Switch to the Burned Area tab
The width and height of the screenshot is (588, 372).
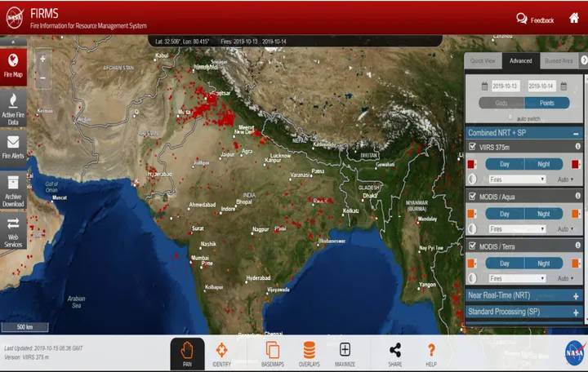click(x=559, y=60)
